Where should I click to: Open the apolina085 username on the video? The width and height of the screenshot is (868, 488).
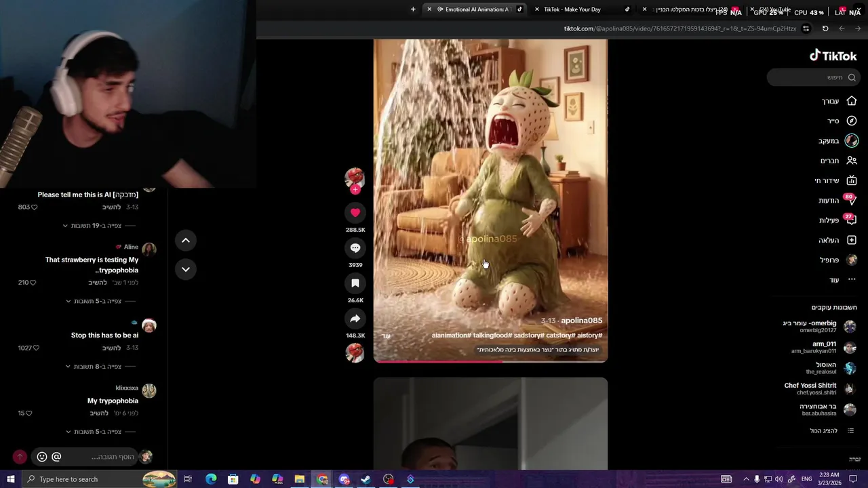coord(581,321)
